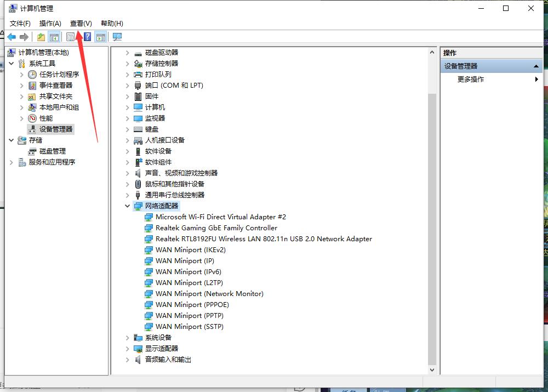This screenshot has width=548, height=392.
Task: Click the Realtek Gaming GbE adapter icon
Action: (x=149, y=228)
